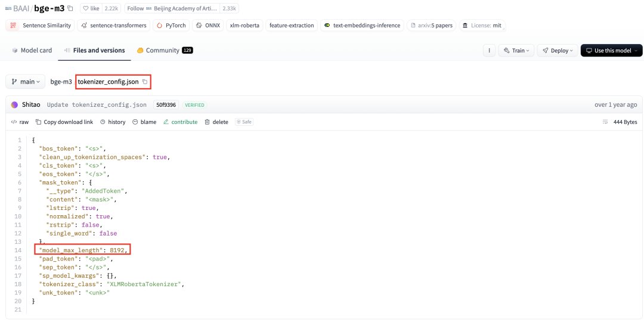
Task: Open the text-embeddings-inference tag
Action: point(362,26)
